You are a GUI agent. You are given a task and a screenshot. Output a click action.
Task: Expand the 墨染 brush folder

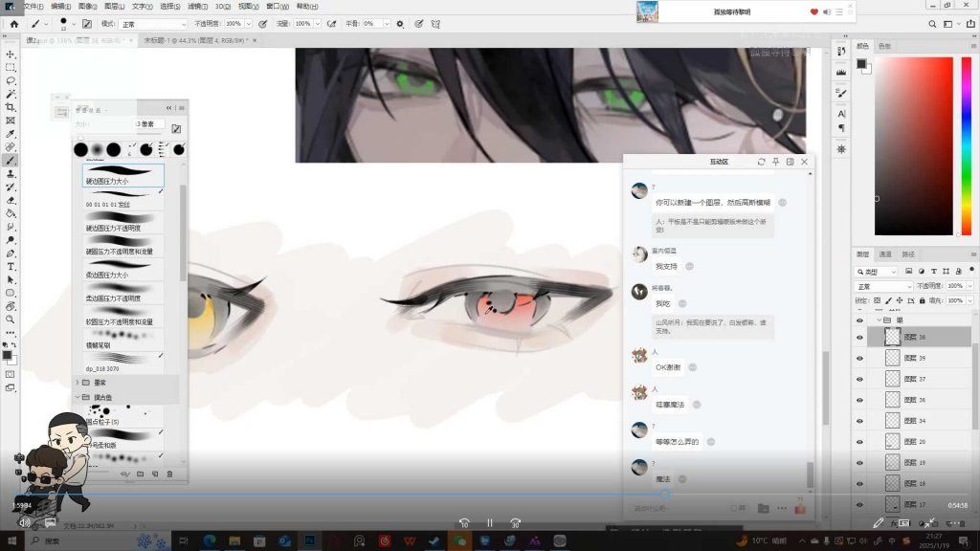click(78, 383)
